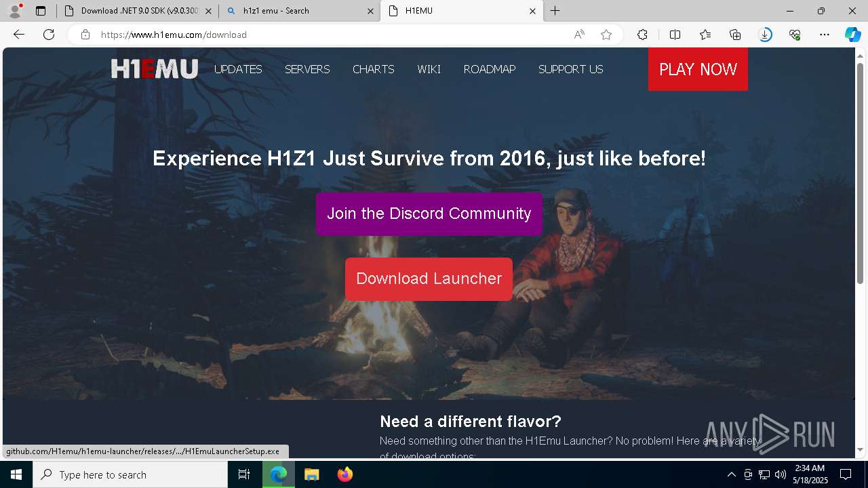Open the SUPPORT US nav link

coord(570,69)
